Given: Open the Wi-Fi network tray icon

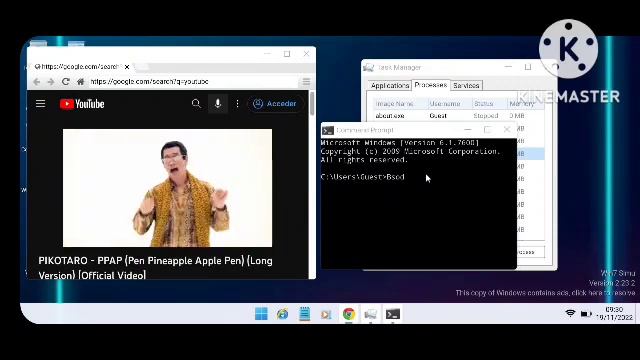Looking at the screenshot, I should tap(570, 313).
